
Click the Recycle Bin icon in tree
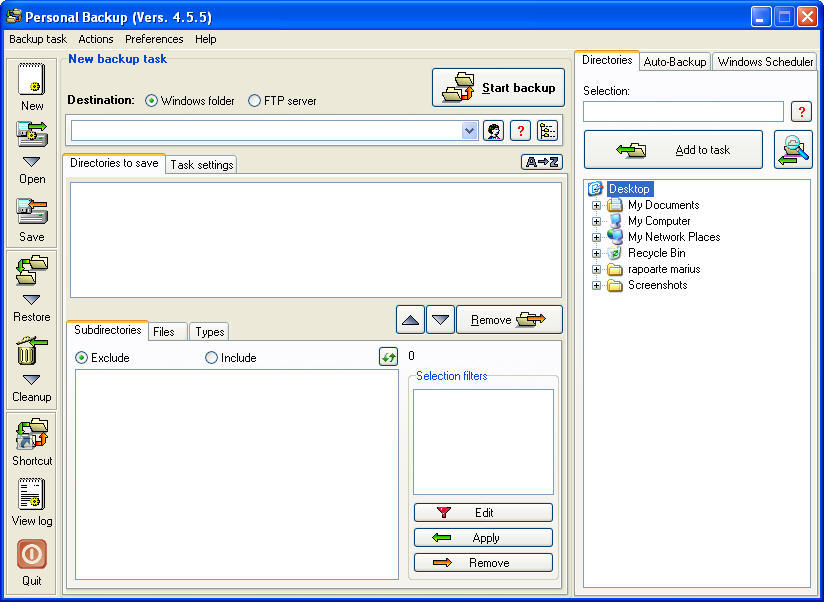coord(614,253)
